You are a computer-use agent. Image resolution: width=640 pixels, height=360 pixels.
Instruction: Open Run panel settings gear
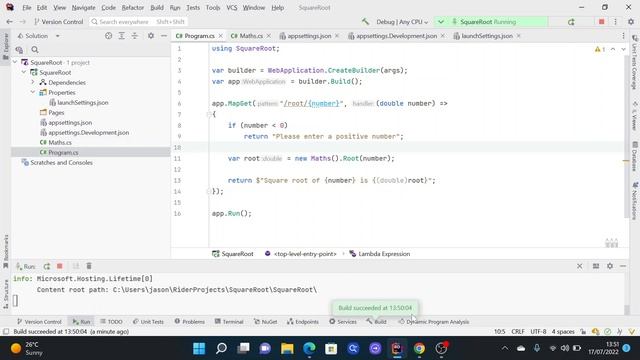tap(610, 266)
